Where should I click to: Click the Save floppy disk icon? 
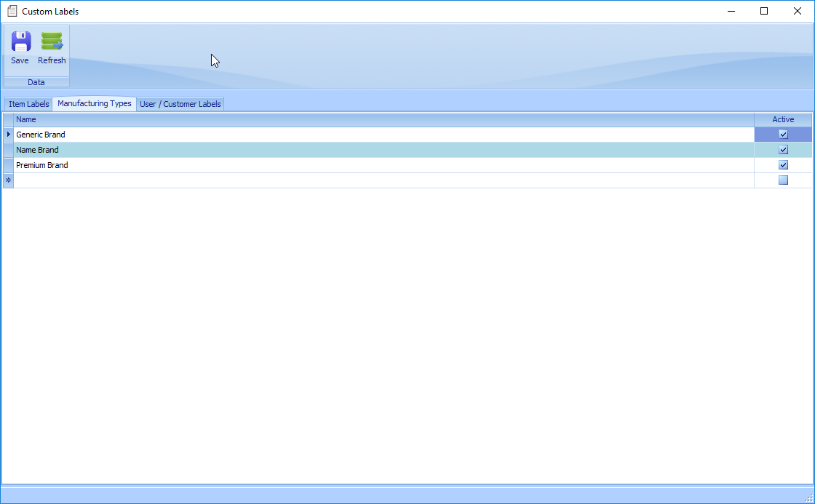pos(20,41)
